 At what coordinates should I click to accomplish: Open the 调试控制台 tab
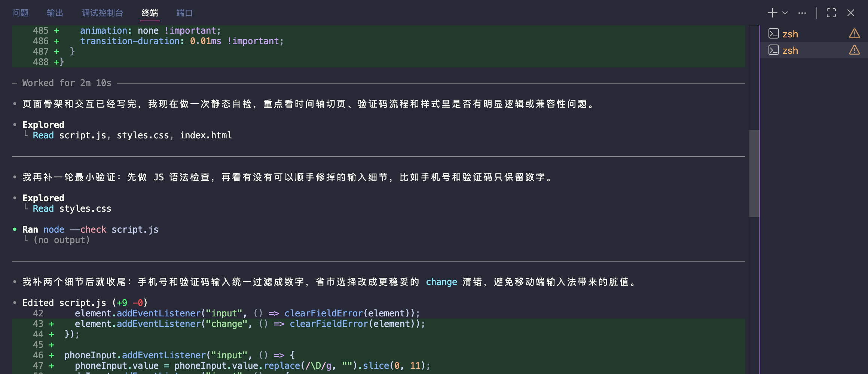tap(102, 13)
